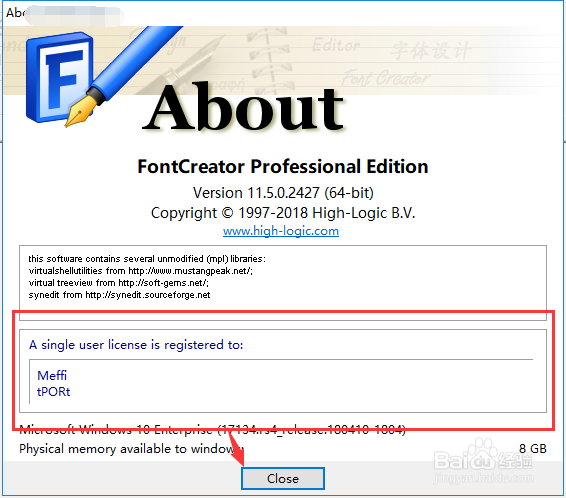The width and height of the screenshot is (566, 498).
Task: Click 'A single user license is registered to:' label
Action: [x=136, y=345]
